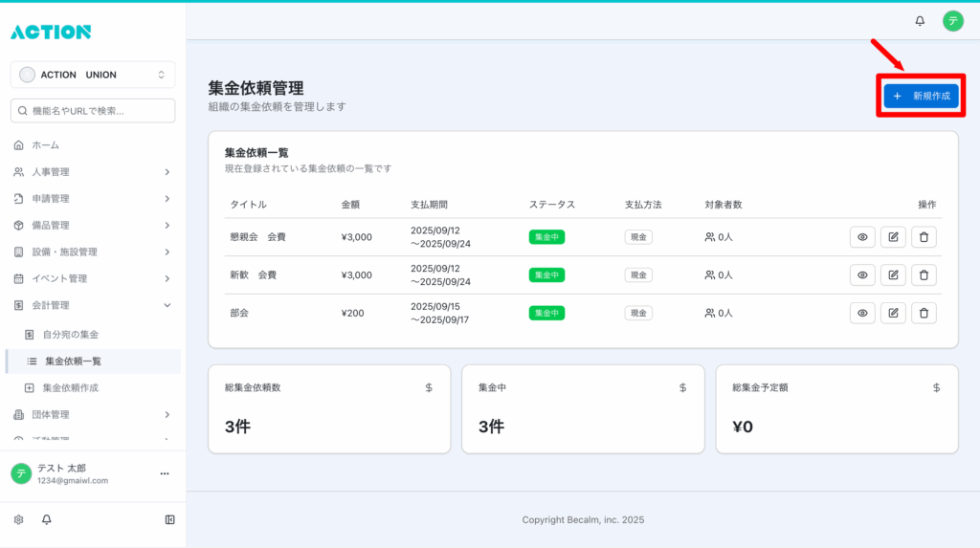Click the notification bell in top header
The width and height of the screenshot is (980, 548).
click(x=920, y=21)
